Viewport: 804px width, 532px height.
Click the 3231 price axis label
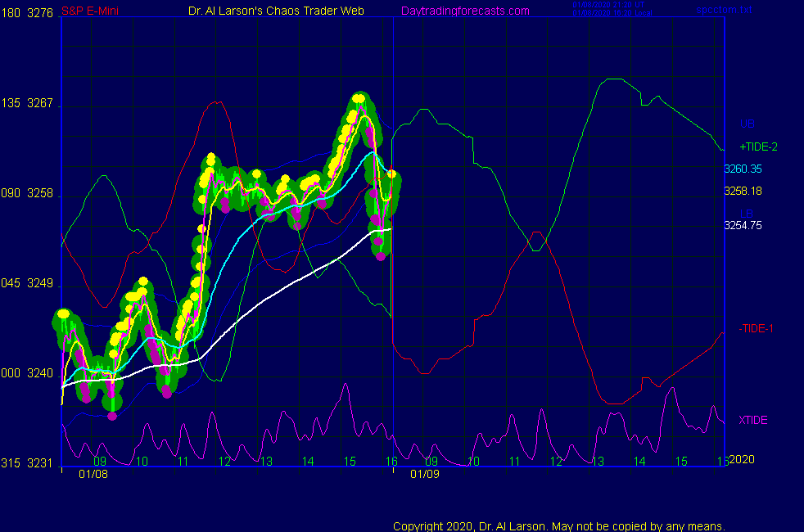coord(40,463)
